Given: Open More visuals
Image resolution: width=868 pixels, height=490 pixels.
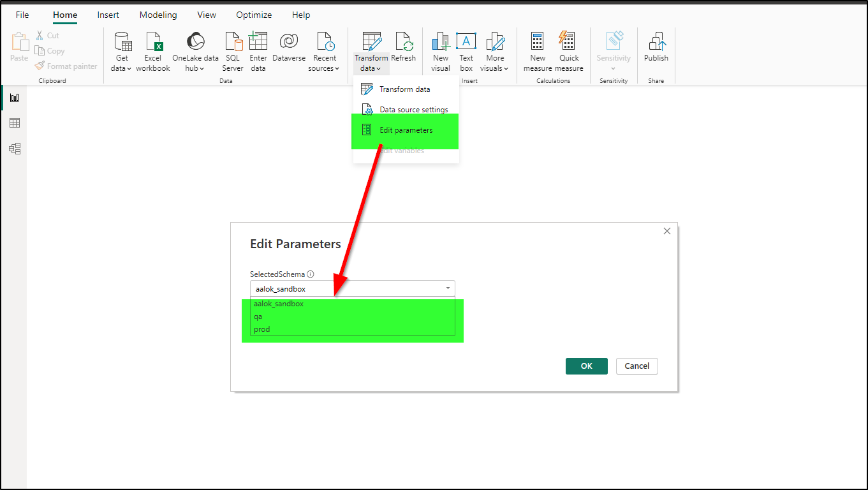Looking at the screenshot, I should pos(495,51).
